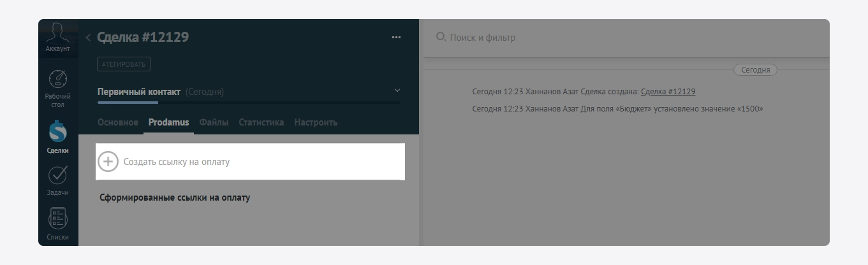This screenshot has width=868, height=265.
Task: Expand the Первичный контакт stage dropdown
Action: tap(397, 90)
